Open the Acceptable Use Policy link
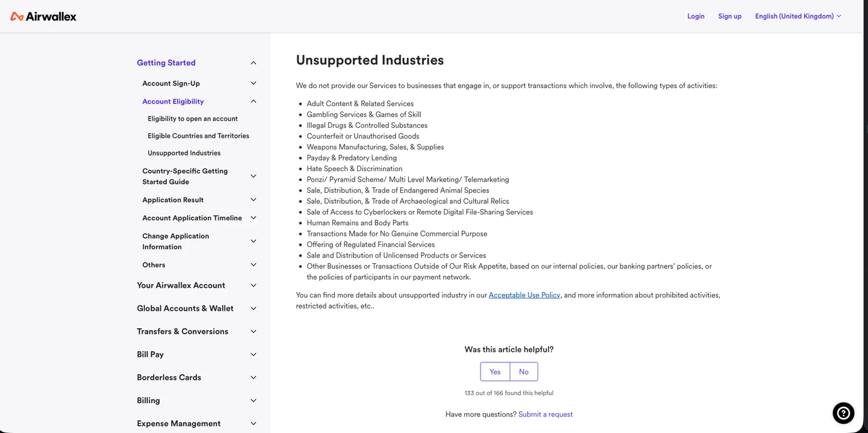The height and width of the screenshot is (433, 868). 525,295
